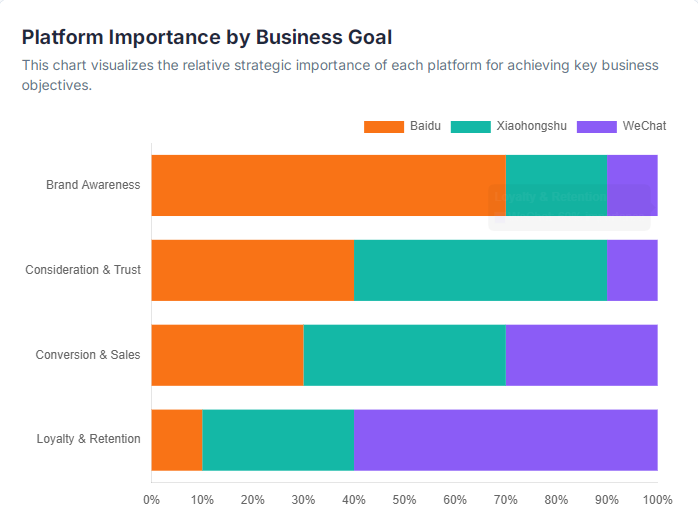Click the teal Xiaohongshu legend swatch
The image size is (698, 528).
(x=469, y=126)
